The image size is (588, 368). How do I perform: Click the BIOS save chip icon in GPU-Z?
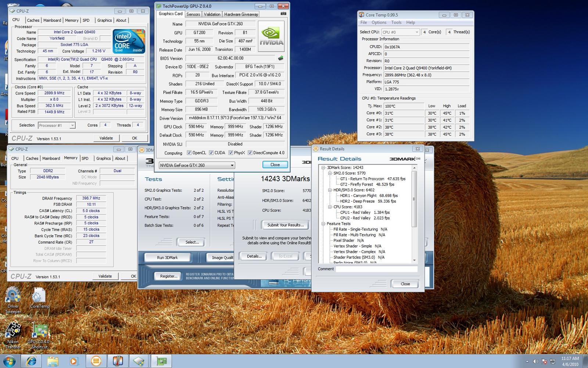coord(280,58)
